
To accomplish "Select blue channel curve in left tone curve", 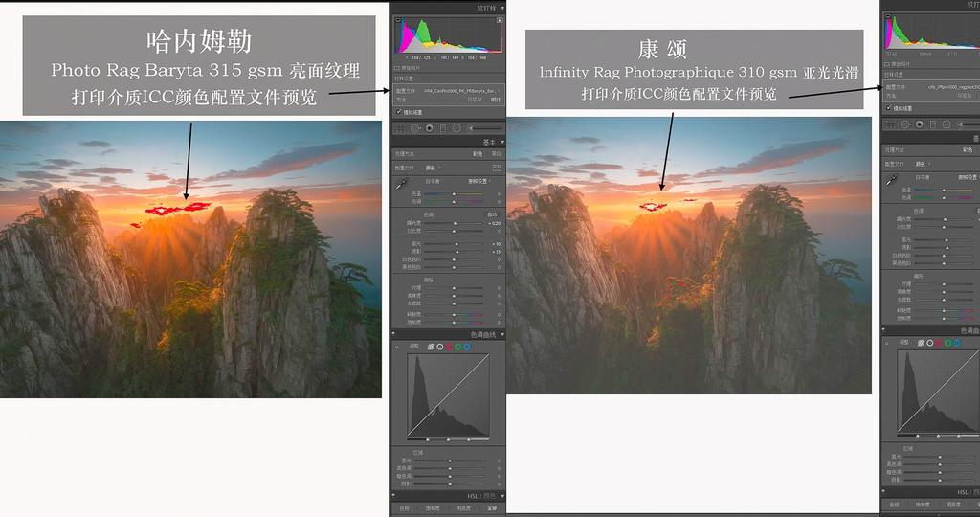I will coord(467,347).
